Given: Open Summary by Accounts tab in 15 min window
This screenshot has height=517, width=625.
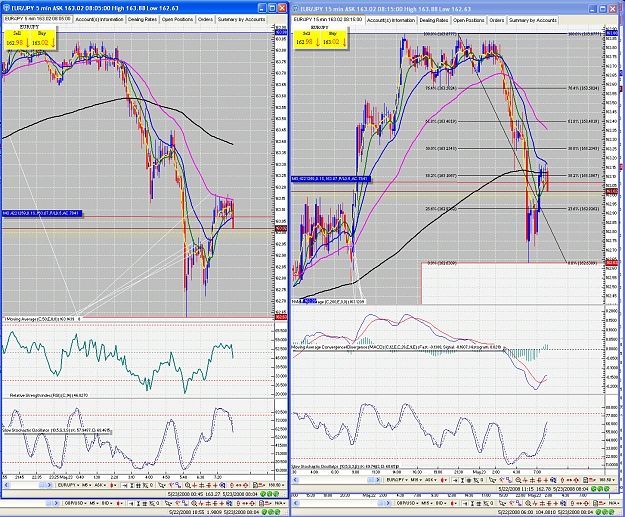Looking at the screenshot, I should click(x=533, y=20).
